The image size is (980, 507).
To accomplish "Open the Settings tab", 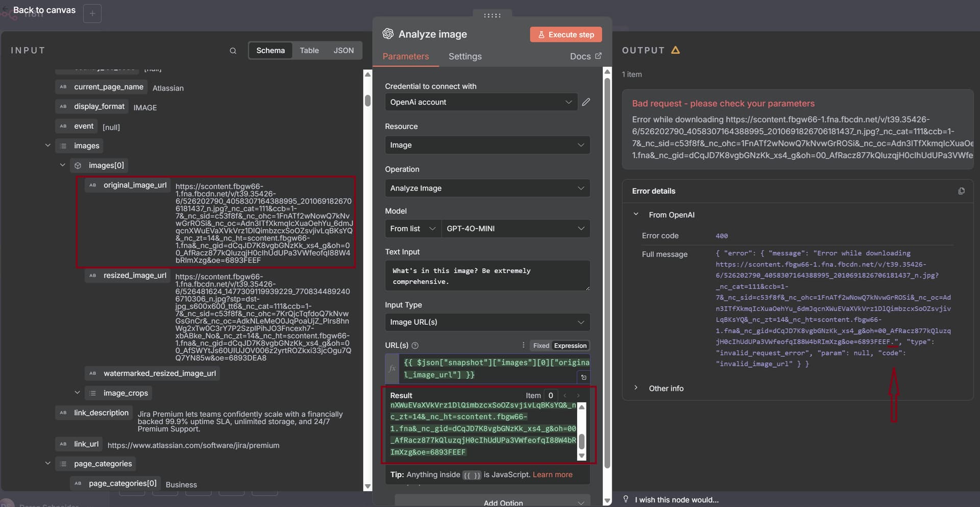I will point(464,56).
